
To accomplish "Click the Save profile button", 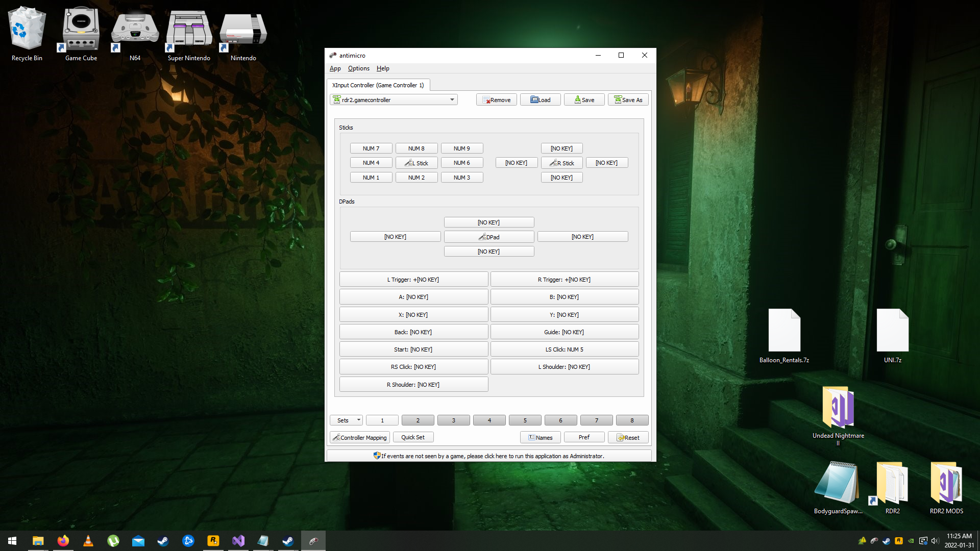I will point(584,100).
